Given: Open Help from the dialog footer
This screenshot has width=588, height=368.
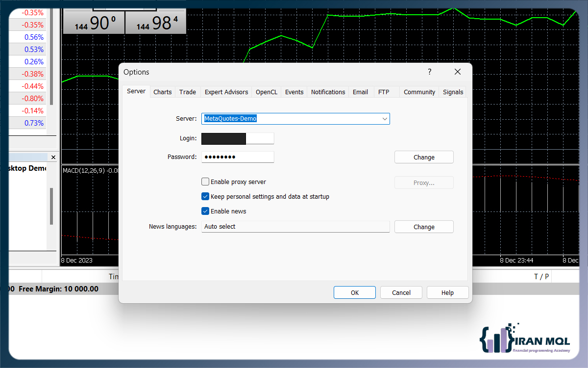Looking at the screenshot, I should pos(447,292).
